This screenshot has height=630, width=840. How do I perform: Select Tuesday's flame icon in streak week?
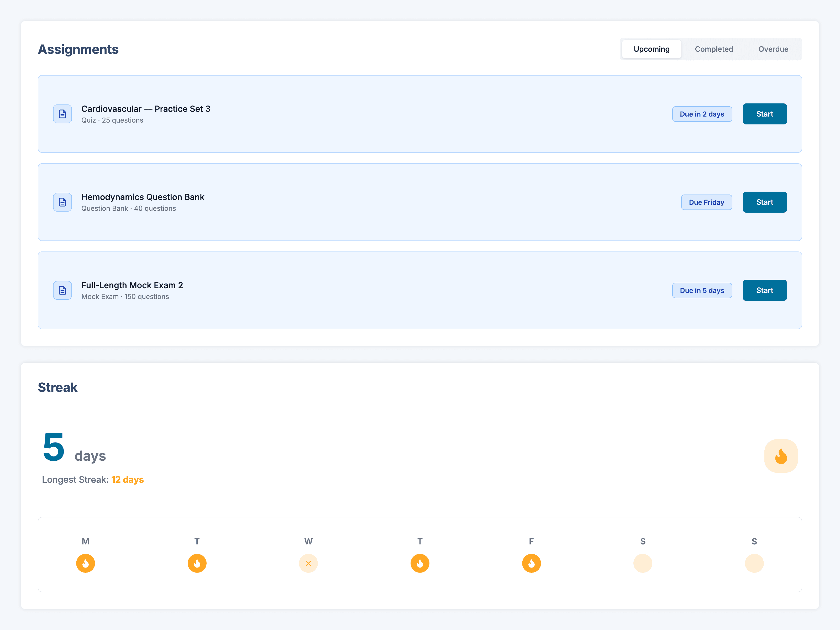197,563
